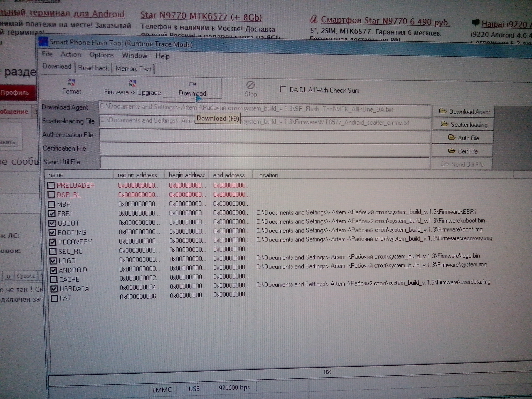Check the SEC_RO partition checkbox
Screen dimensions: 532x399
pos(53,251)
